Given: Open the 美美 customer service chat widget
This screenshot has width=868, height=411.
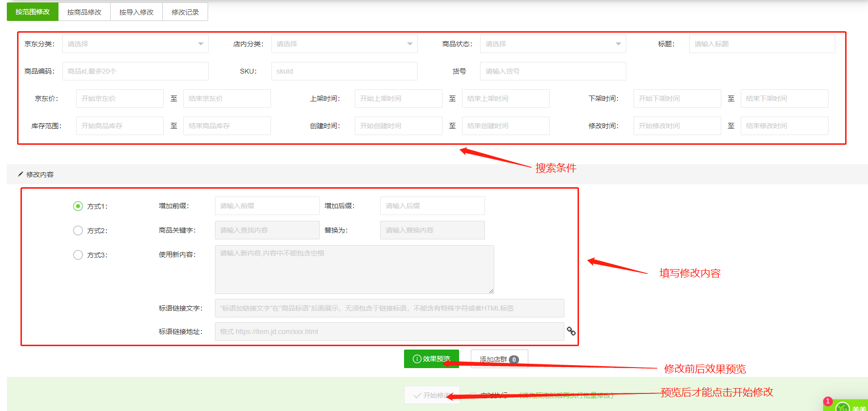Looking at the screenshot, I should coord(849,407).
